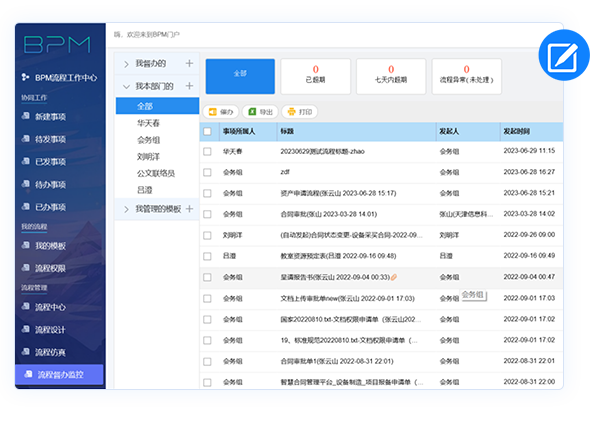Check the 资产申请流程 row checkbox

207,193
